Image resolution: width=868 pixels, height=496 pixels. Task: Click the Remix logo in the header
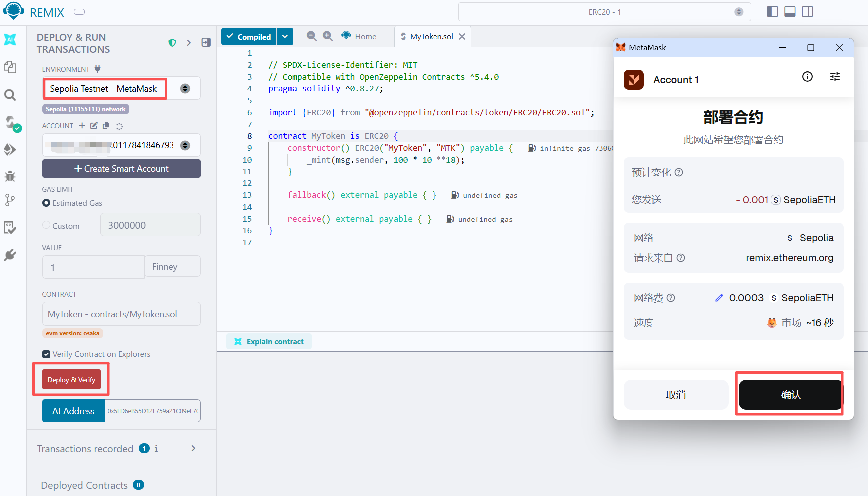13,11
